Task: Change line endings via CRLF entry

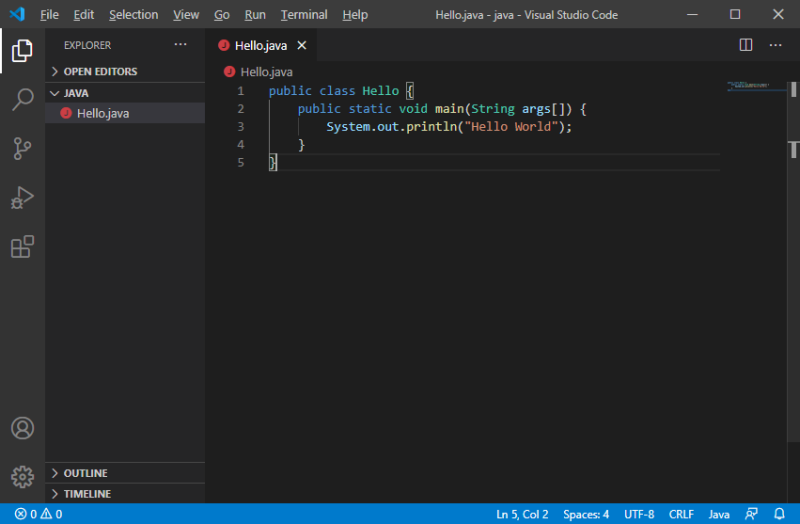Action: click(681, 514)
